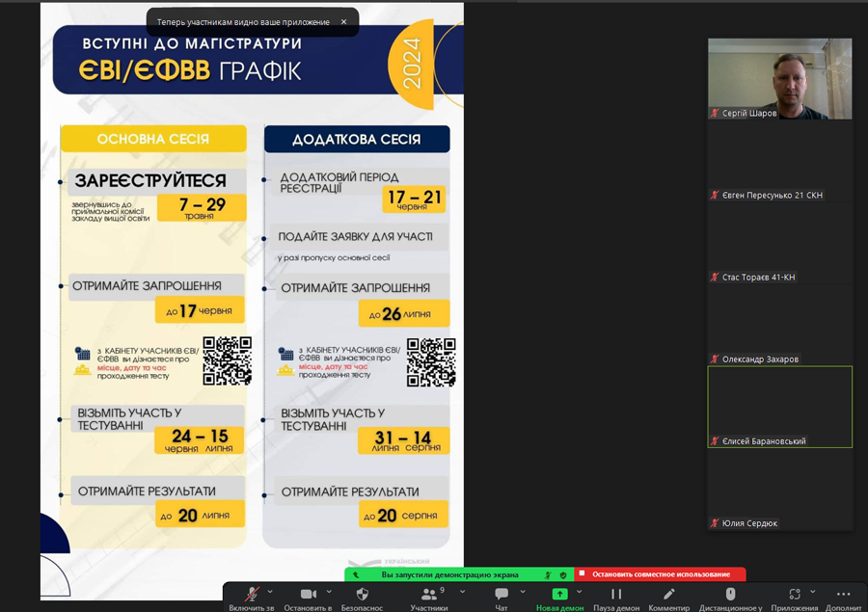Click muted mic icon beside Сергій Шаров
Screen dimensions: 868x612
715,113
